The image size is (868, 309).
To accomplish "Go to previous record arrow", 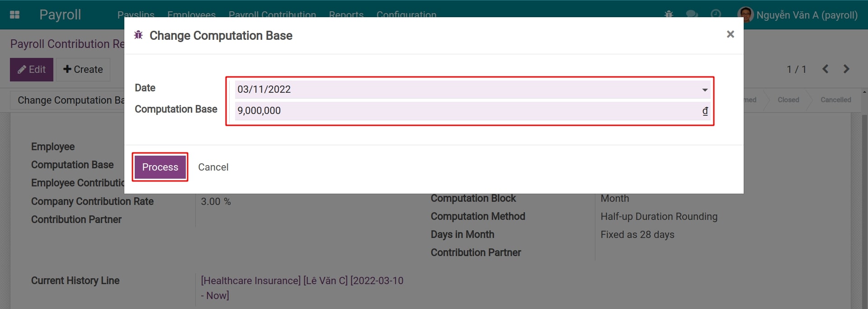I will coord(825,69).
